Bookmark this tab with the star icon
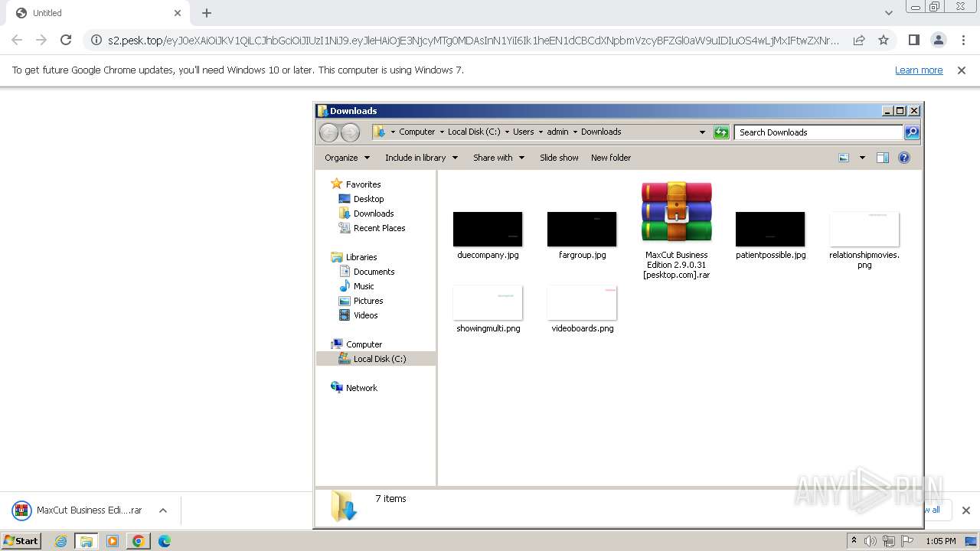 coord(884,40)
